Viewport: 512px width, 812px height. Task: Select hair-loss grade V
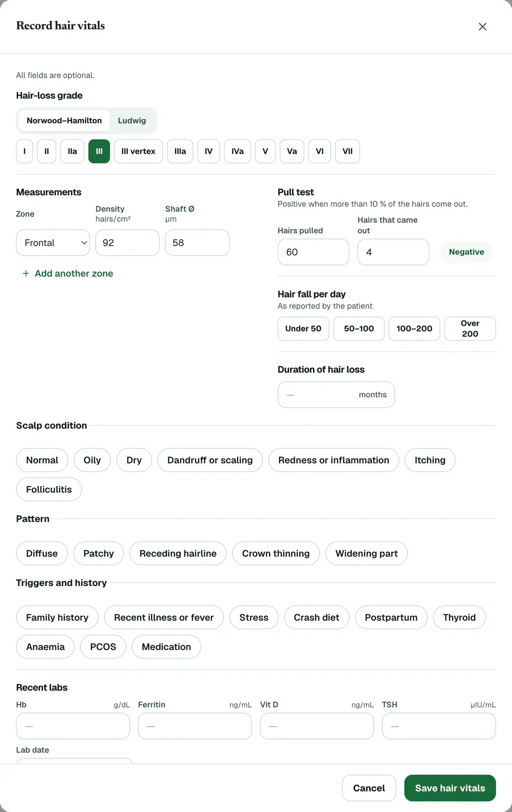[x=265, y=151]
